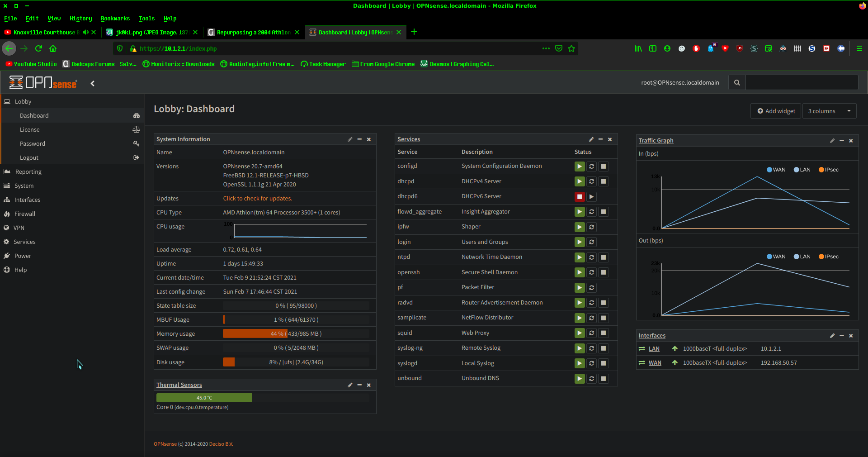Screen dimensions: 868x457
Task: Edit the Traffic Graph widget settings
Action: [832, 141]
